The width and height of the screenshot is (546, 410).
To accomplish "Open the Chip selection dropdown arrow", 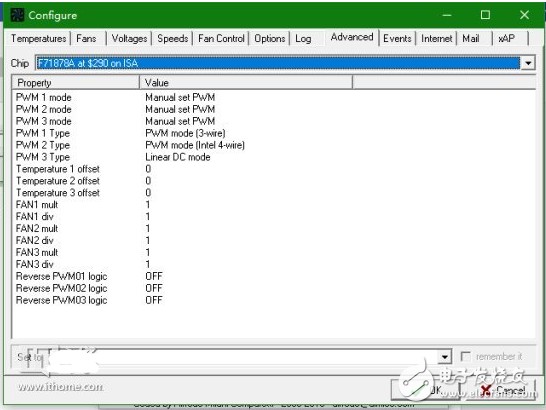I will click(x=528, y=63).
